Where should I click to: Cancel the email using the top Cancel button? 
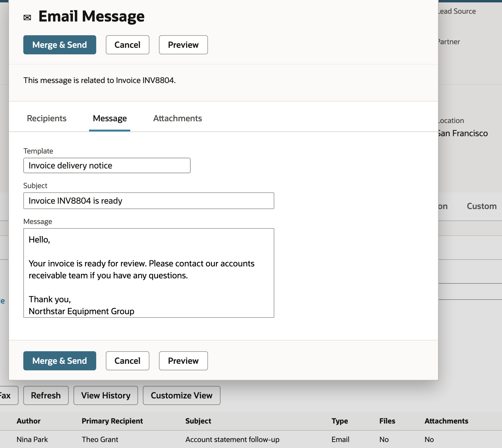[128, 45]
